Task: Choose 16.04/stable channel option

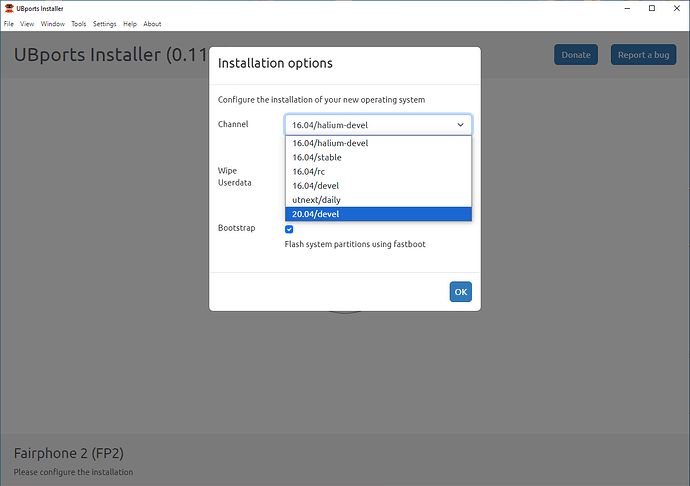Action: pos(378,157)
